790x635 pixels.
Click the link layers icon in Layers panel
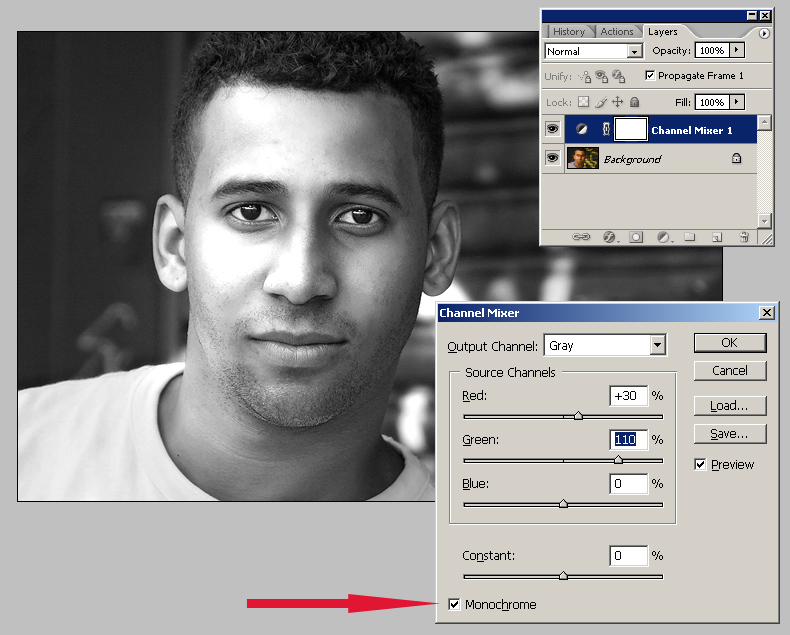(581, 236)
